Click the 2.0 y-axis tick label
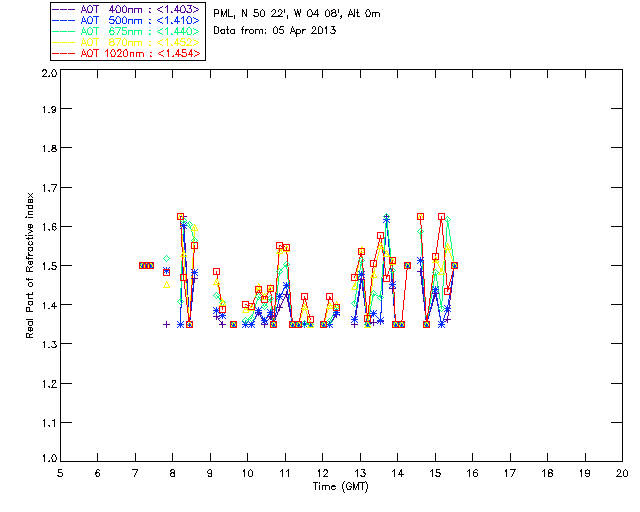Viewport: 640px width, 512px height. click(49, 73)
